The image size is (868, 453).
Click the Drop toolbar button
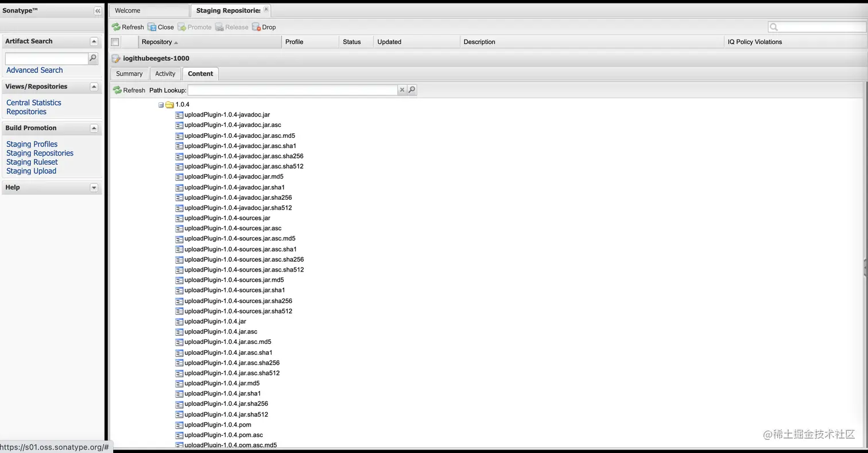[x=264, y=27]
